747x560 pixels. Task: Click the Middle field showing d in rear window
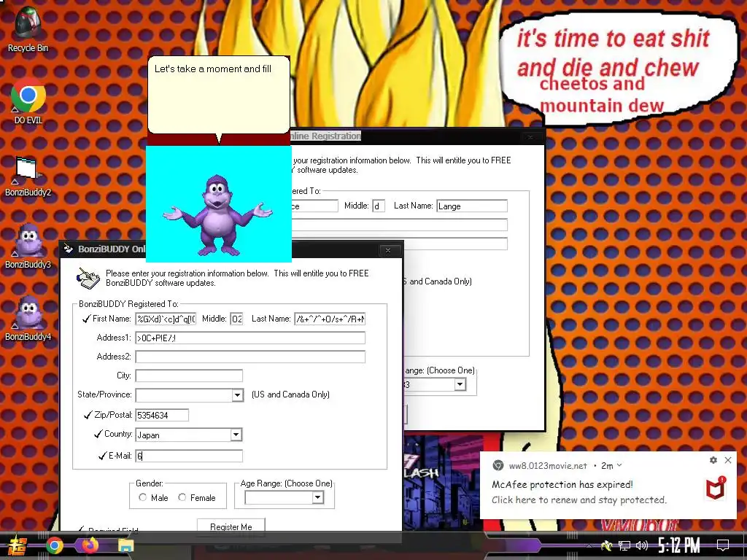click(x=379, y=206)
